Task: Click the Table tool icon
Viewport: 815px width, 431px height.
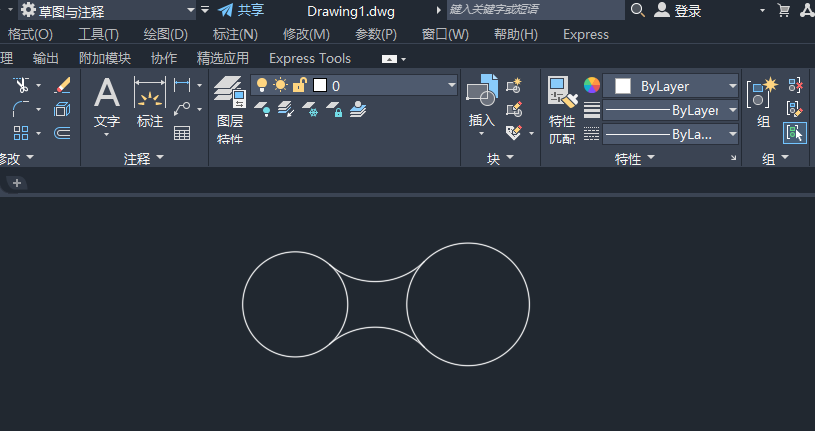Action: [182, 133]
